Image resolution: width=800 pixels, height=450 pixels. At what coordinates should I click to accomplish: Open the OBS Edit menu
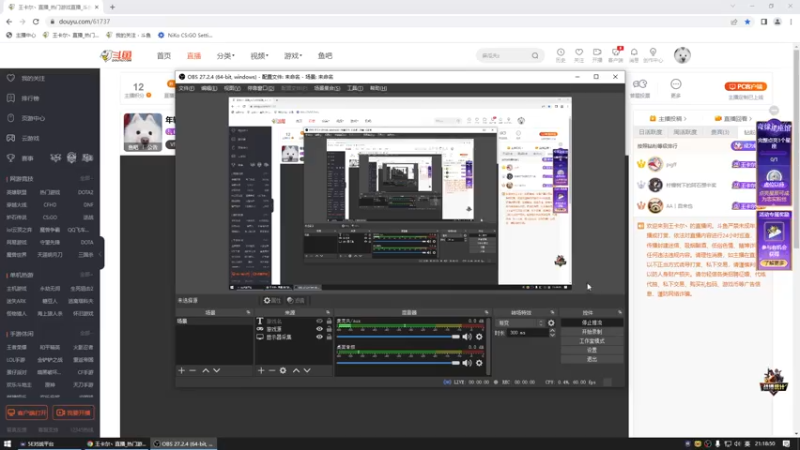point(209,88)
